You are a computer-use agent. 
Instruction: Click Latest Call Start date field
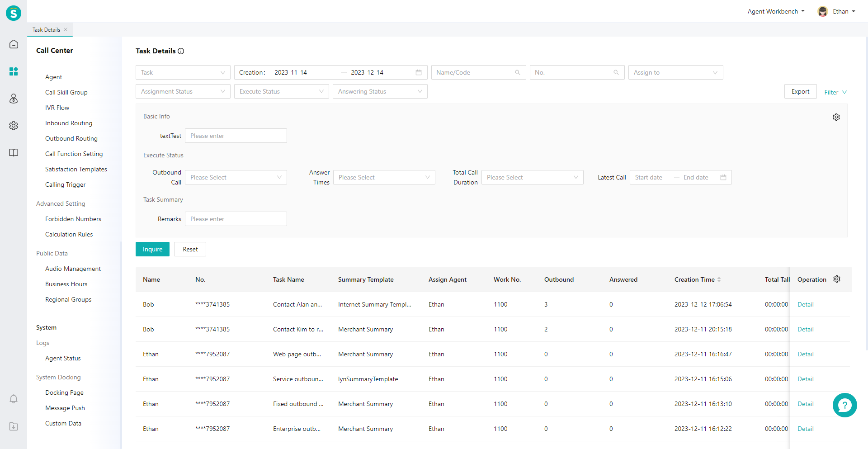click(x=649, y=177)
